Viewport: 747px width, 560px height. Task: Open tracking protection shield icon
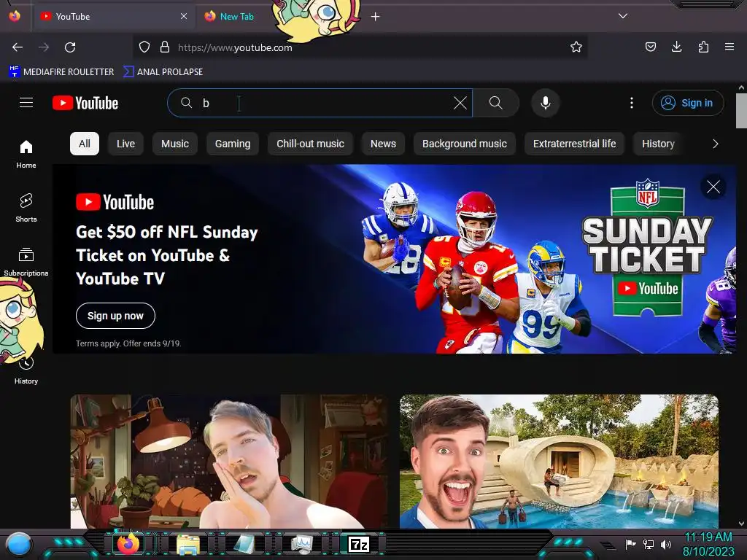pyautogui.click(x=144, y=47)
